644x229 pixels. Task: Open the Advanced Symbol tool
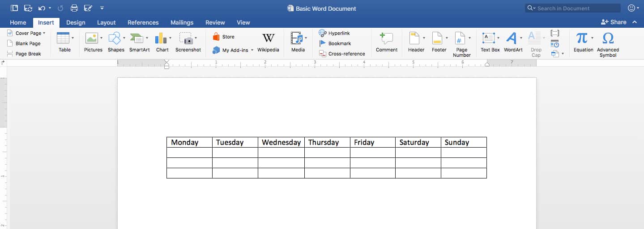click(x=608, y=38)
